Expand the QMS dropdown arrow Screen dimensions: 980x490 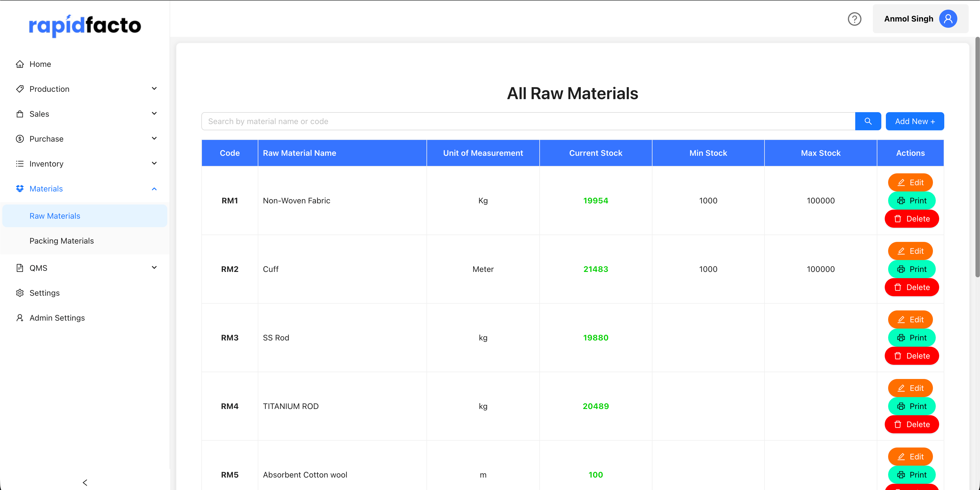[x=154, y=267]
